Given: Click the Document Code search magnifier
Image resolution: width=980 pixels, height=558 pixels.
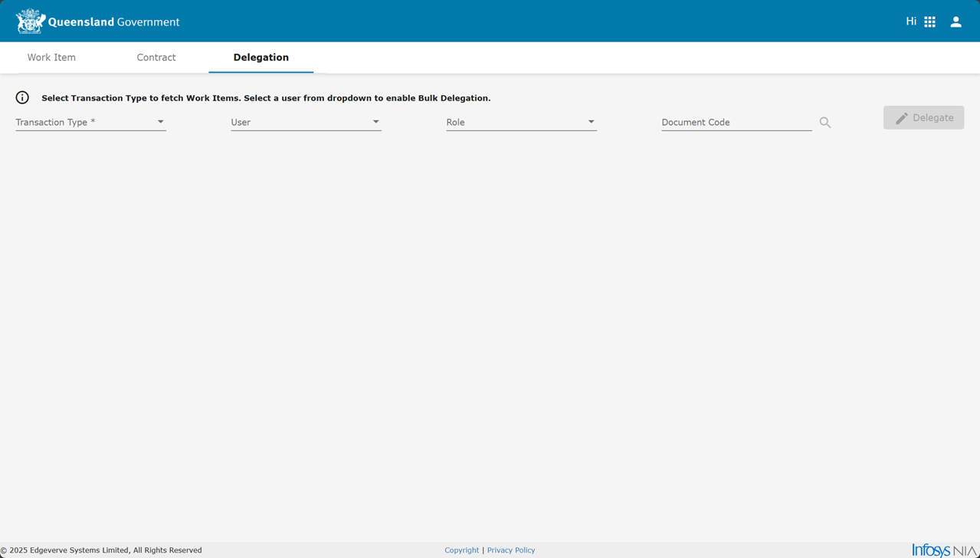Looking at the screenshot, I should coord(824,123).
